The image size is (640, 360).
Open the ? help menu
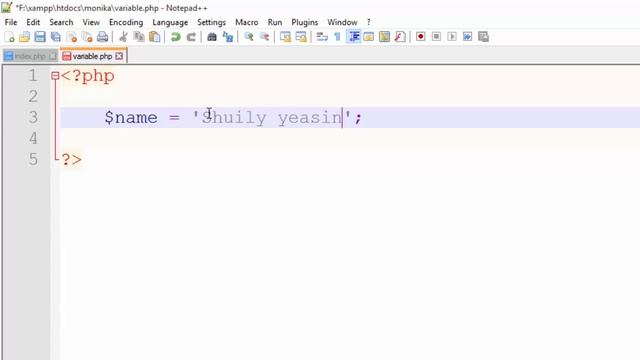coord(369,22)
